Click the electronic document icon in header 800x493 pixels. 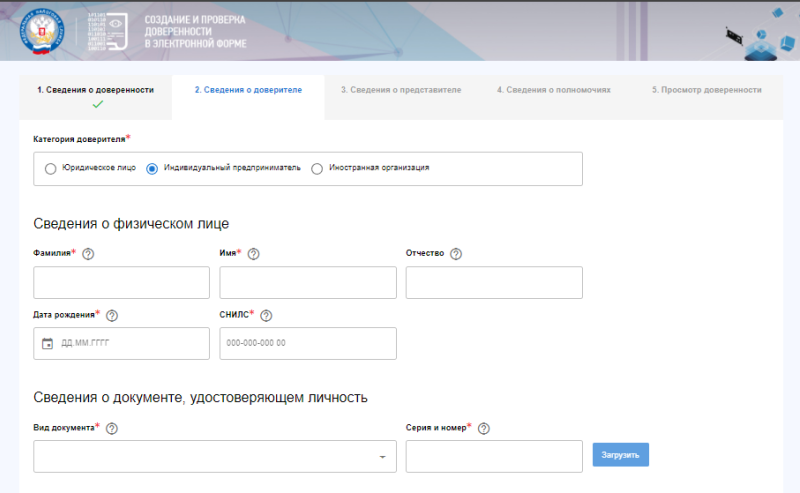coord(108,31)
